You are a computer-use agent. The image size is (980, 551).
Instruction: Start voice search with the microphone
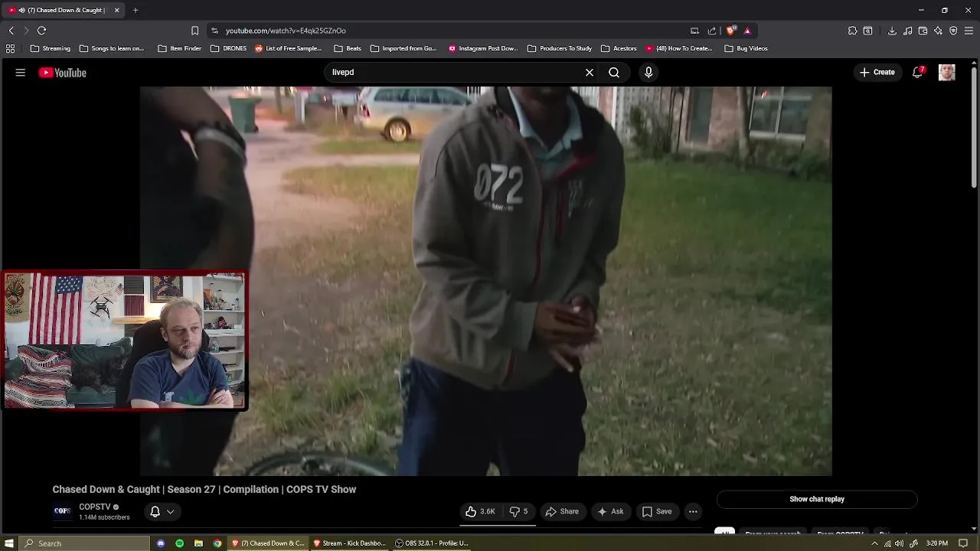coord(648,72)
